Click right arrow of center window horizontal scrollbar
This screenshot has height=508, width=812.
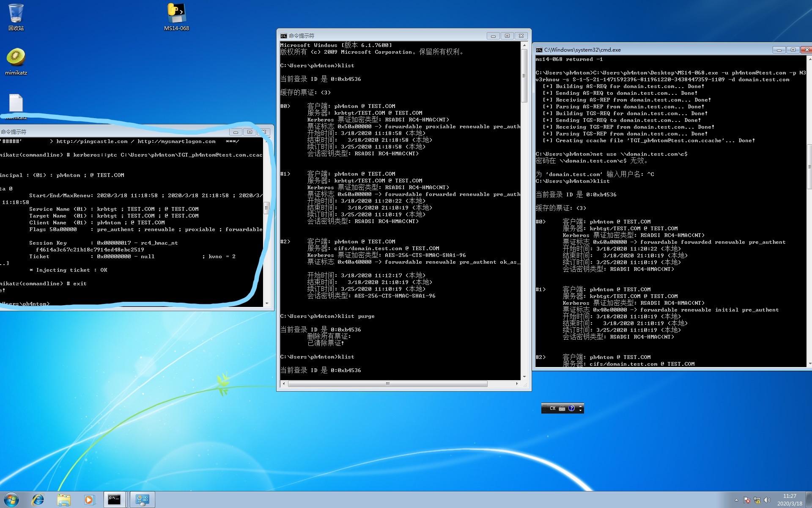tap(517, 384)
